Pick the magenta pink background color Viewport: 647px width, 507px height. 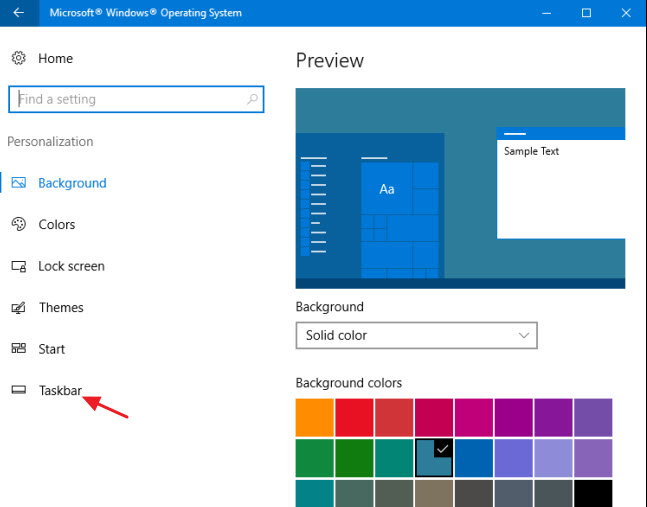click(474, 417)
